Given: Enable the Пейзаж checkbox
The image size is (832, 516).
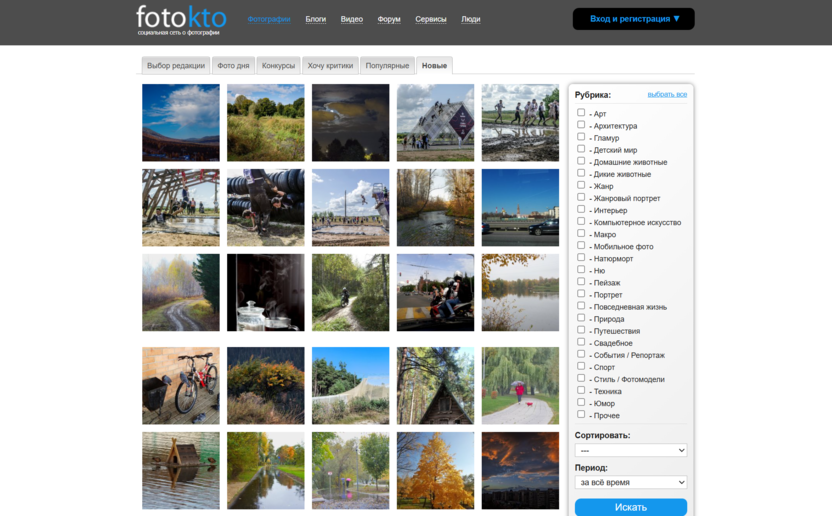Looking at the screenshot, I should pyautogui.click(x=581, y=281).
